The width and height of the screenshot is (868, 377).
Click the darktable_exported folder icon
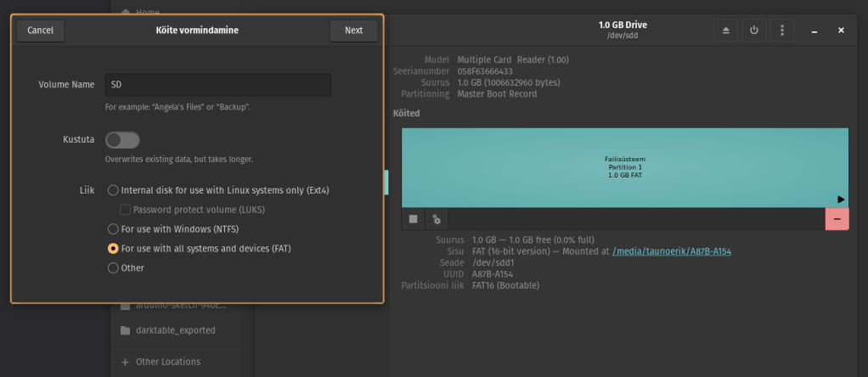coord(125,330)
